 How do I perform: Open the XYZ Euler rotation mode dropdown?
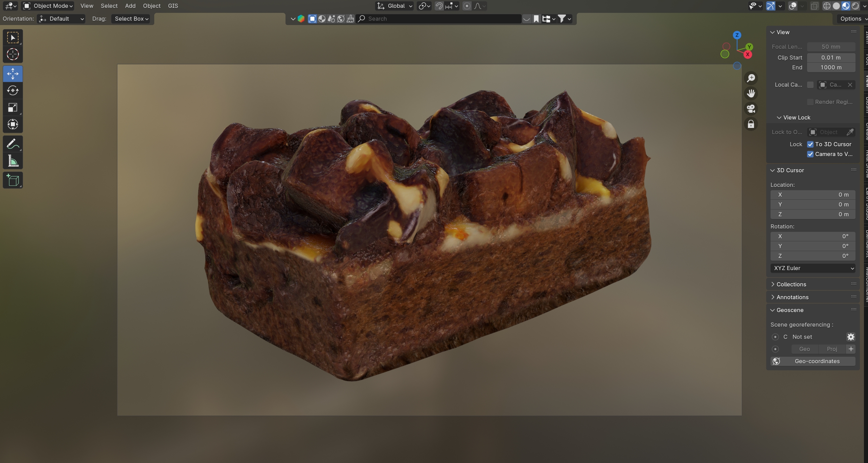[813, 268]
